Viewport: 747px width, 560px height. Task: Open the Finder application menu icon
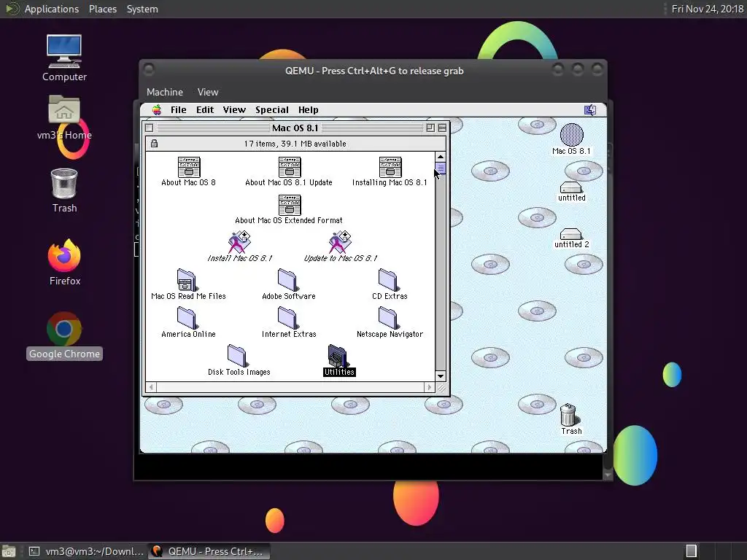pyautogui.click(x=589, y=110)
